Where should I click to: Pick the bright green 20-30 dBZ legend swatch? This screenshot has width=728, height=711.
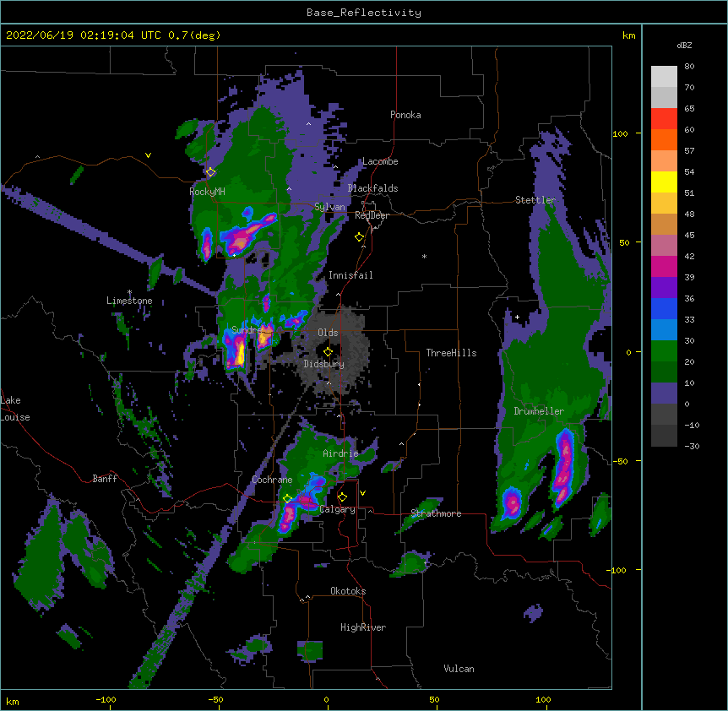tap(664, 351)
